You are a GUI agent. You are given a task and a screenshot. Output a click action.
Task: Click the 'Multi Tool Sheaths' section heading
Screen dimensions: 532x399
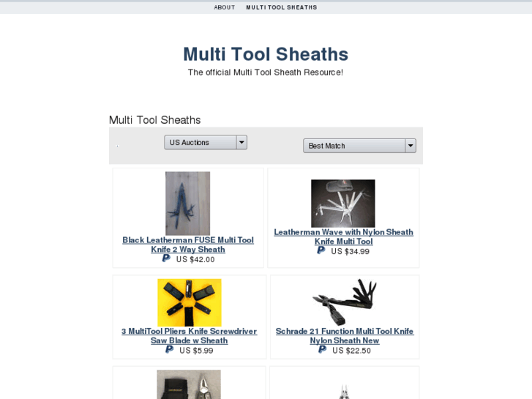[x=154, y=120]
